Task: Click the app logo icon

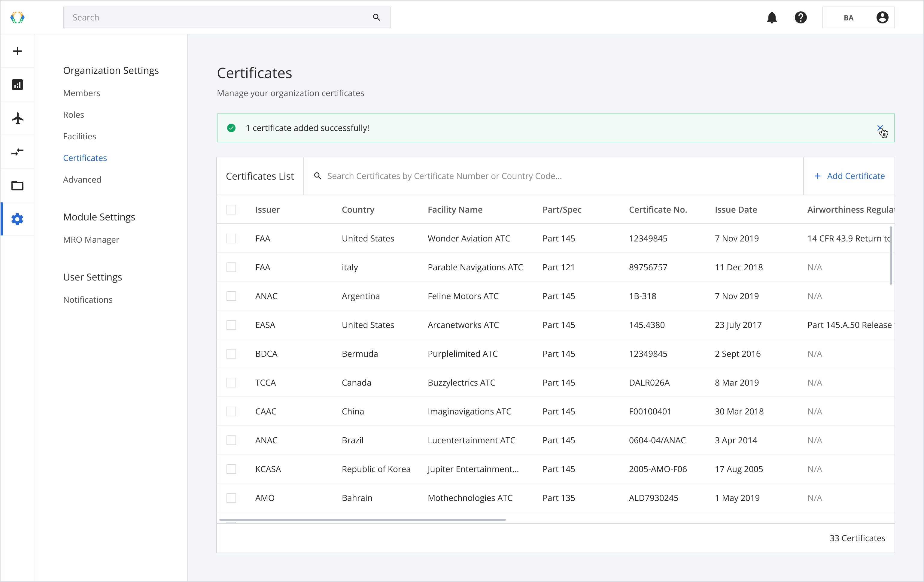Action: 17,17
